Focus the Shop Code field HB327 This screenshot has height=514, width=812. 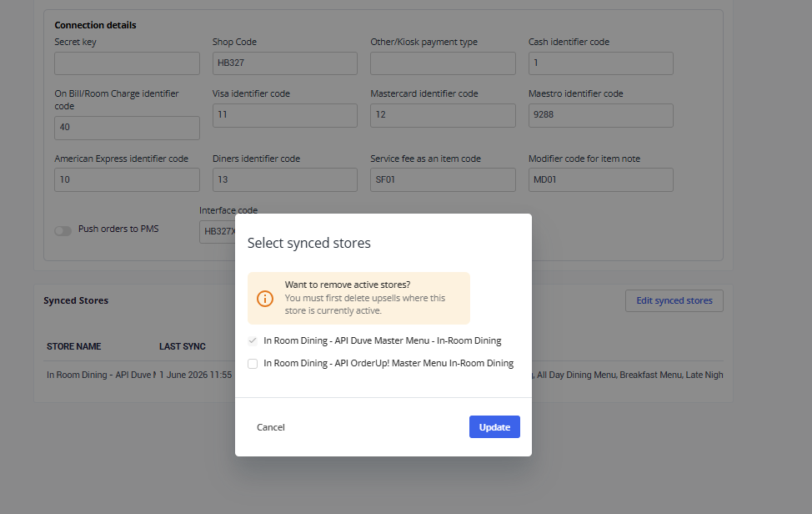point(285,63)
